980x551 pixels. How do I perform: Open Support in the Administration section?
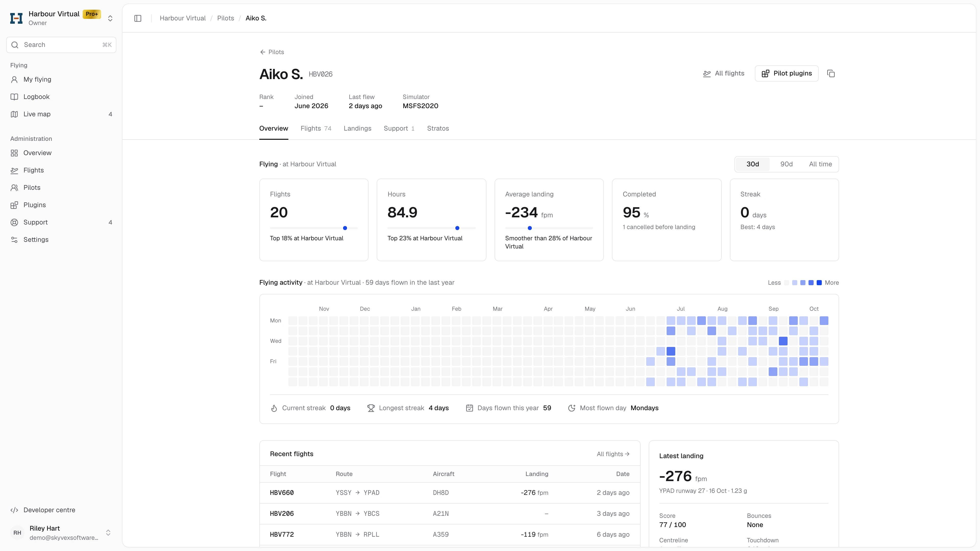(x=61, y=222)
